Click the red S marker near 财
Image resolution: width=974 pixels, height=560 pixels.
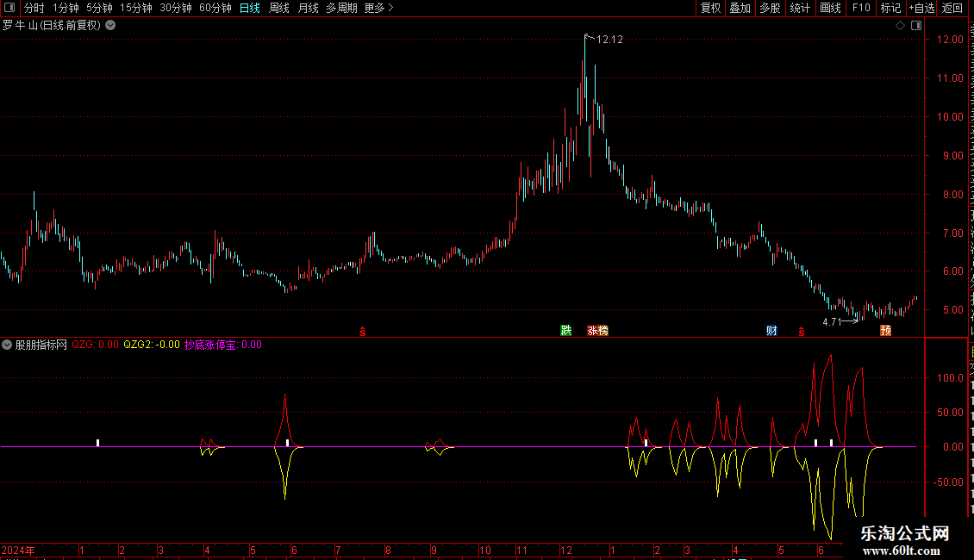pos(802,333)
